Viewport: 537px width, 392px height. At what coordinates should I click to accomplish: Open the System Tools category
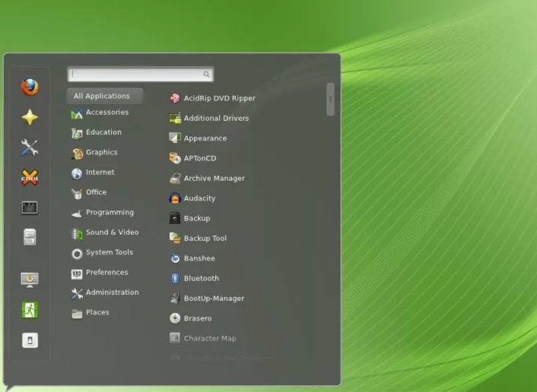(102, 252)
